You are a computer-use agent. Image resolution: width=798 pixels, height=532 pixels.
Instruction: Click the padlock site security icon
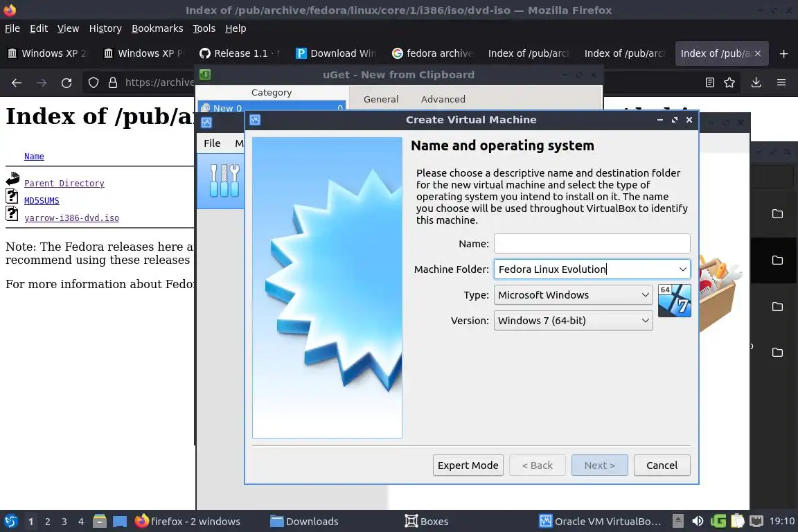pyautogui.click(x=112, y=82)
